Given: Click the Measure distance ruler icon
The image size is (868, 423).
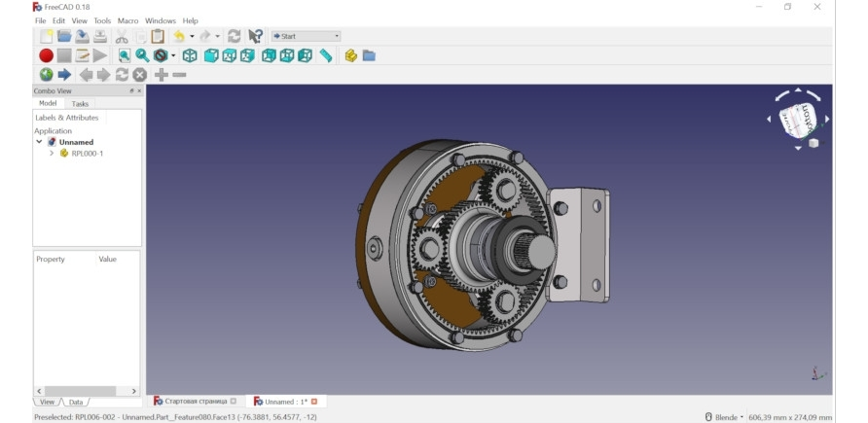Looking at the screenshot, I should tap(325, 55).
